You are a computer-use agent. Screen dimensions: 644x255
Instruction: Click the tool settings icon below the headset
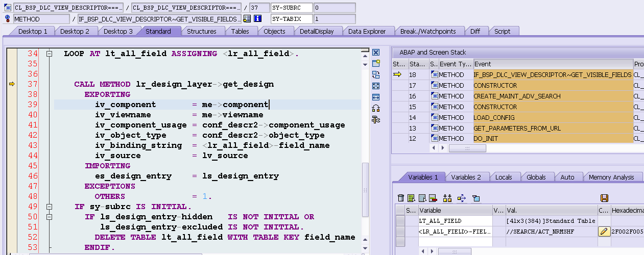pos(376,119)
